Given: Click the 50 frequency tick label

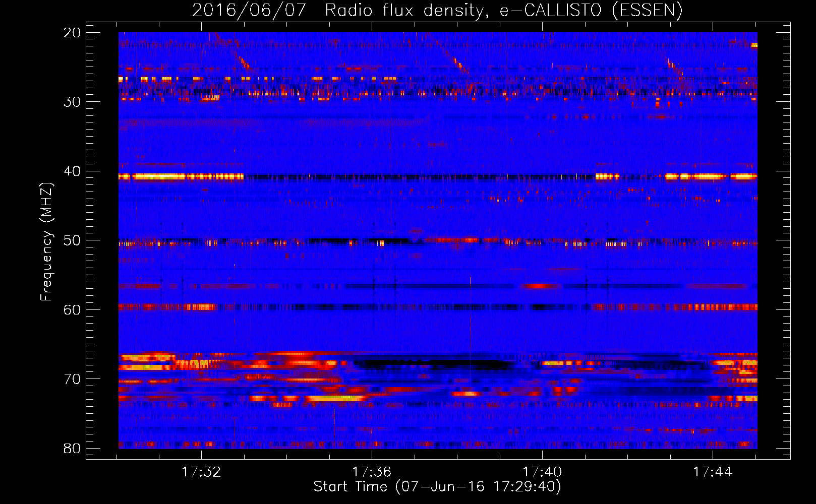Looking at the screenshot, I should click(72, 240).
